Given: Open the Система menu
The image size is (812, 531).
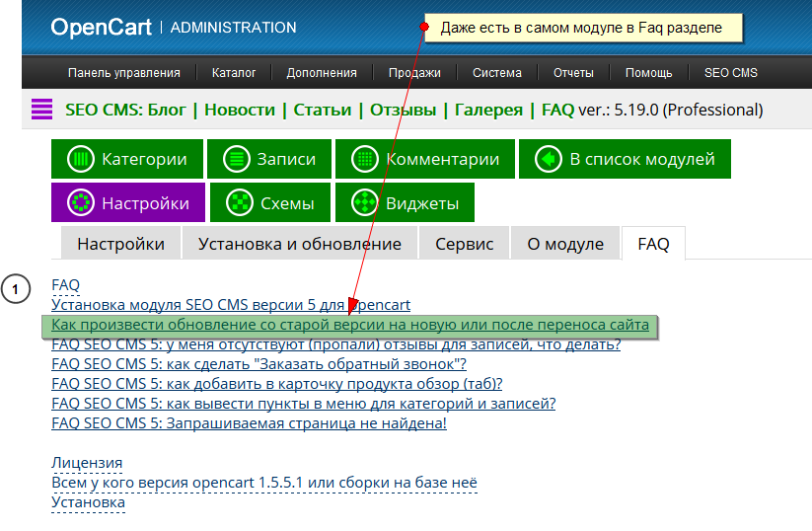Looking at the screenshot, I should click(x=496, y=72).
